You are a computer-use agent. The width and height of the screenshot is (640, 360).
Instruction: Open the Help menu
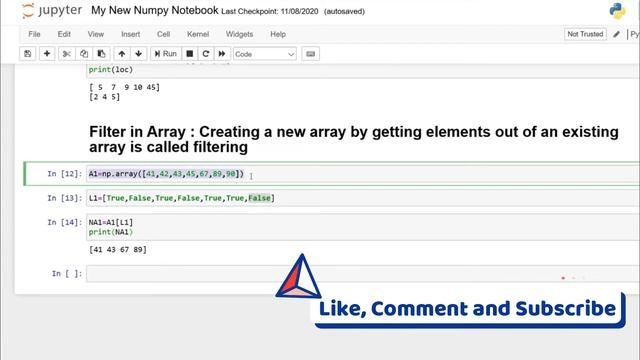(278, 34)
